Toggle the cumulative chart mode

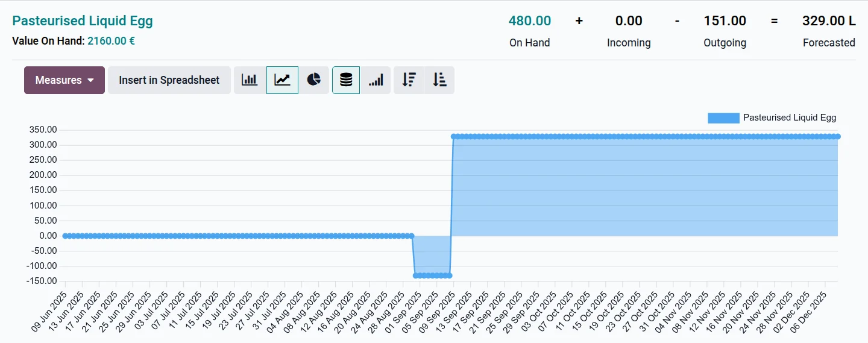(376, 80)
